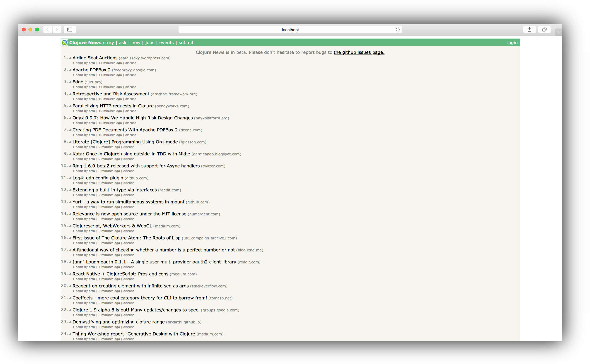Toggle the browser sidebar
Screen dimensions: 590x364
[70, 29]
